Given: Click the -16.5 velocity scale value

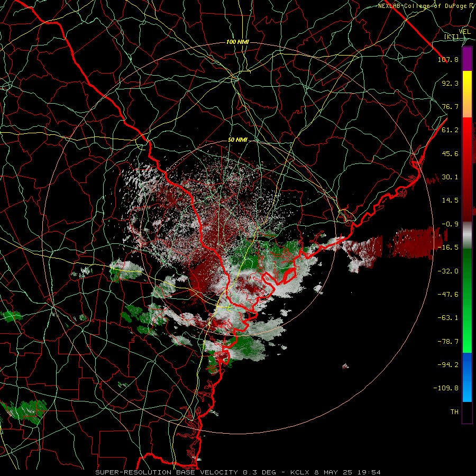Looking at the screenshot, I should [448, 248].
